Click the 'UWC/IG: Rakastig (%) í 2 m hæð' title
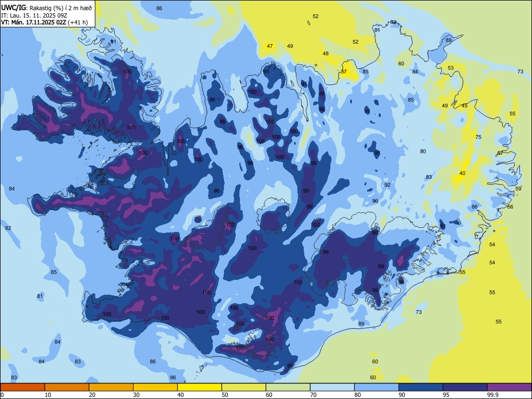This screenshot has height=399, width=532. (46, 8)
